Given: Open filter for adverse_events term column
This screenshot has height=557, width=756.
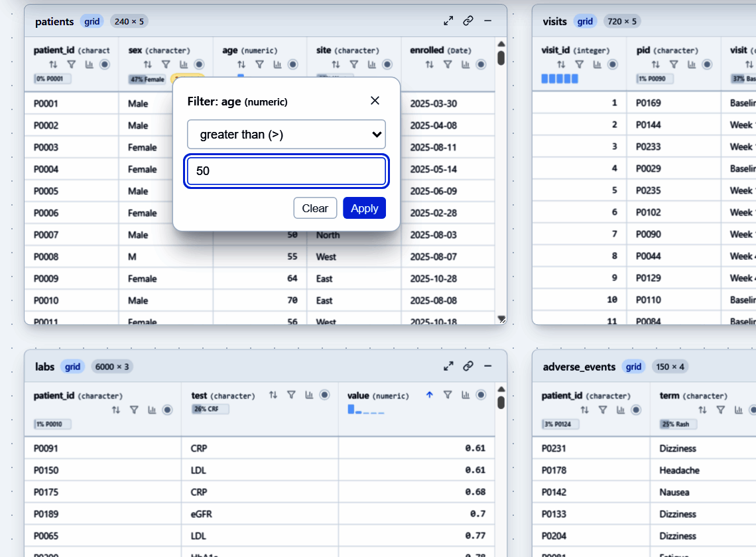Looking at the screenshot, I should [x=720, y=410].
